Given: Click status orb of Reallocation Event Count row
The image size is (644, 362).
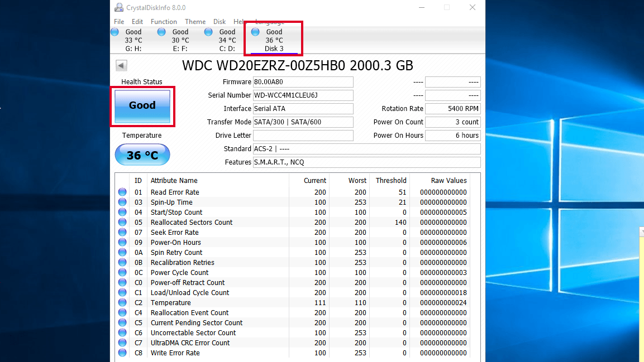Looking at the screenshot, I should click(x=122, y=312).
